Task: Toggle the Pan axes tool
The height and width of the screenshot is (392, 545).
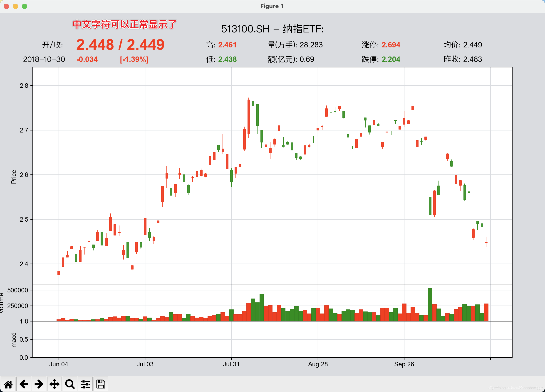Action: tap(54, 384)
